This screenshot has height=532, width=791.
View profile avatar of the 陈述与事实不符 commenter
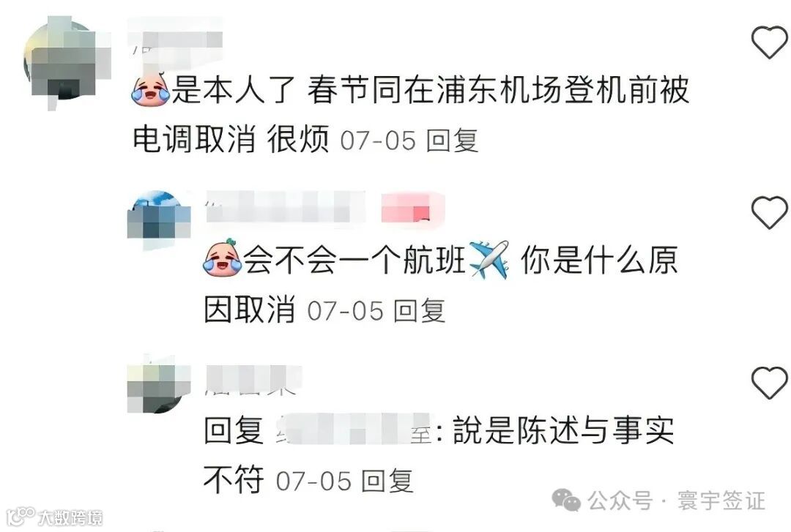(159, 384)
